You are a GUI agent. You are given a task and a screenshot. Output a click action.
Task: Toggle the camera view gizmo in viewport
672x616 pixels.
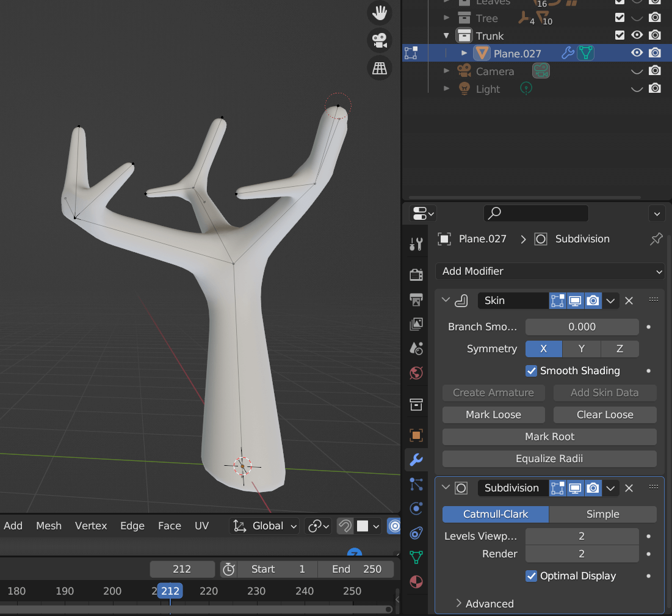click(379, 41)
